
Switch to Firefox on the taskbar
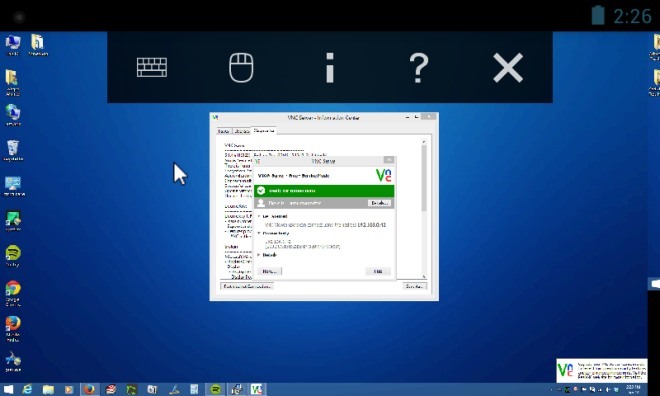tap(89, 389)
